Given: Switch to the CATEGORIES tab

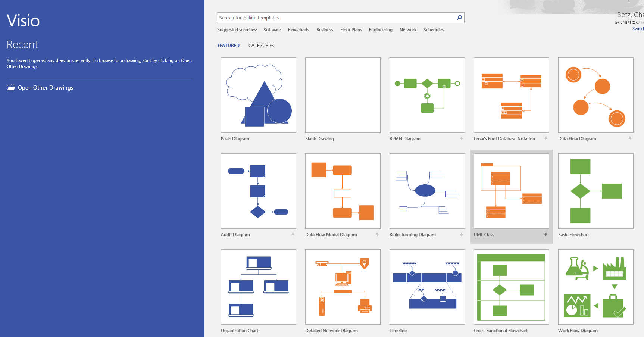Looking at the screenshot, I should (x=261, y=46).
